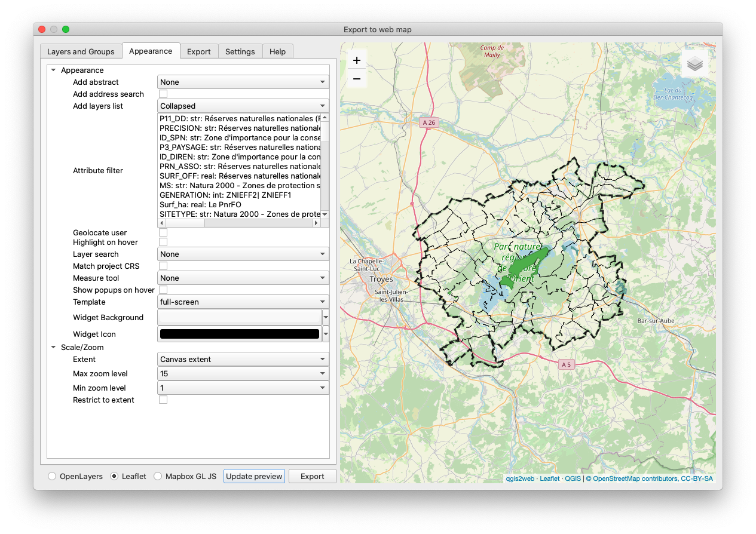Select the GENERATION: int ZNIEFF2 row
The image size is (756, 534).
[239, 195]
